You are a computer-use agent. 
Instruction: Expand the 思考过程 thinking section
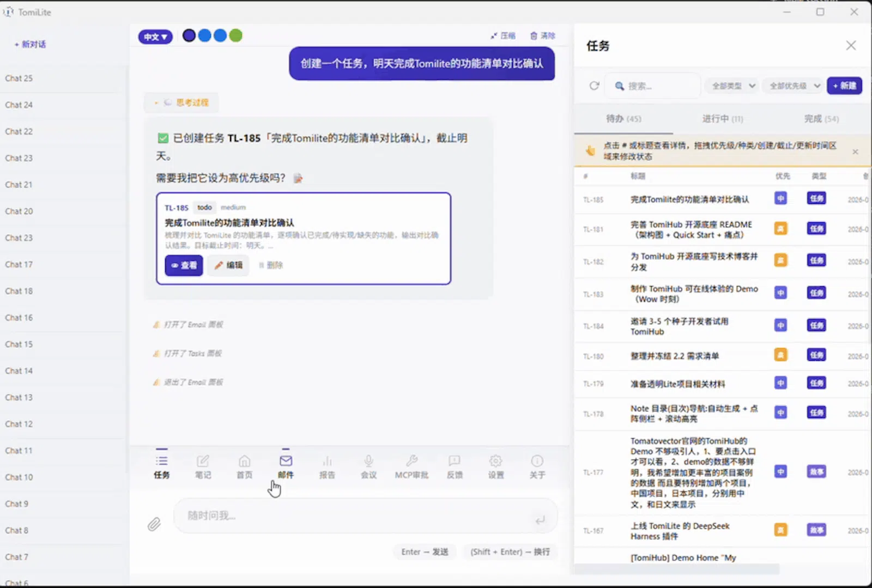(181, 102)
